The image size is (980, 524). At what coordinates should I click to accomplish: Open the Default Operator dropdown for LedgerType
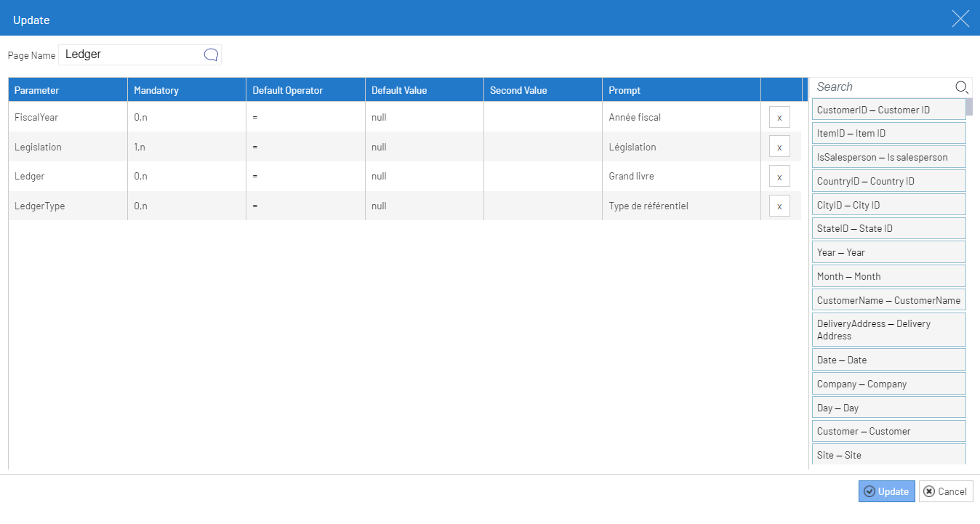[305, 206]
